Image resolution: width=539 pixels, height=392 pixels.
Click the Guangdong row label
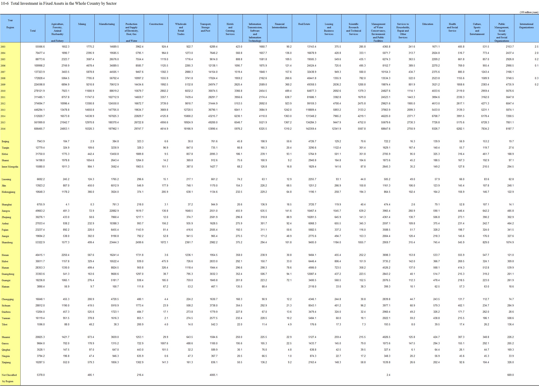8,274
